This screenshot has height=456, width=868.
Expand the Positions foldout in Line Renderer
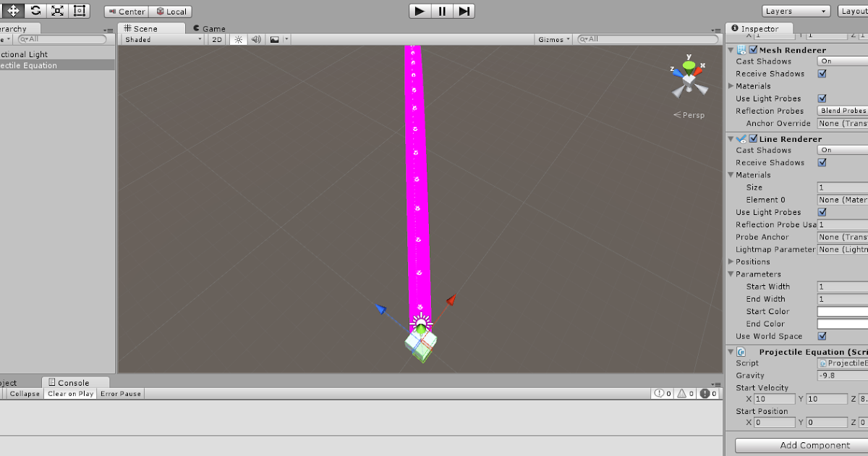tap(732, 261)
